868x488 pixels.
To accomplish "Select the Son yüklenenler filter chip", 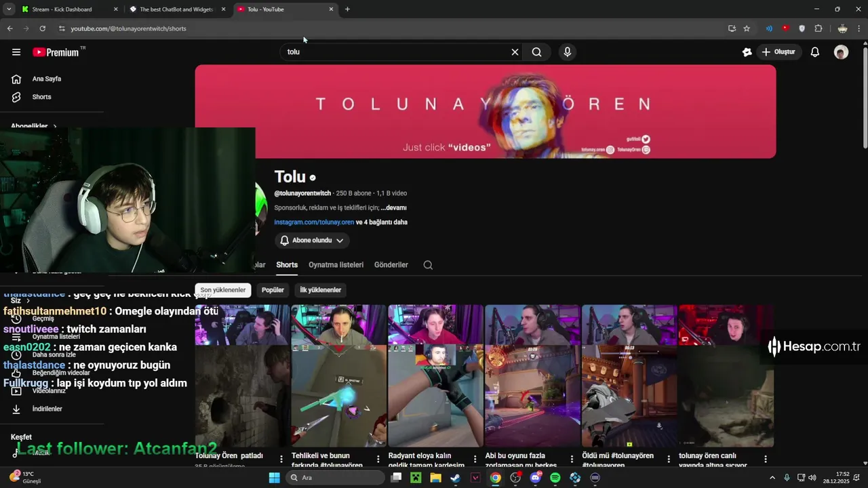I will tap(223, 290).
